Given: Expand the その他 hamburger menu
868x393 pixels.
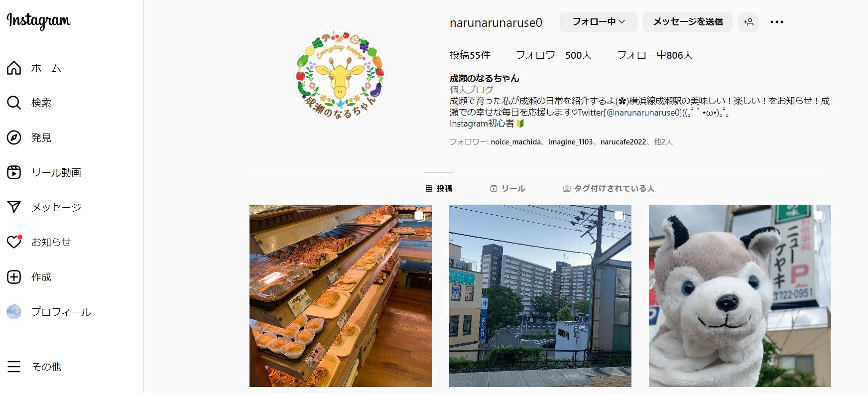Looking at the screenshot, I should [x=14, y=367].
